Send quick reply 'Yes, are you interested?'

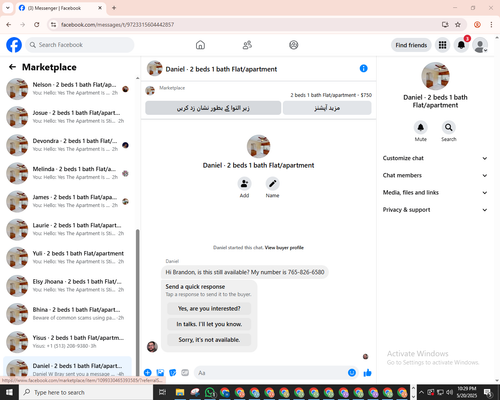click(x=209, y=309)
